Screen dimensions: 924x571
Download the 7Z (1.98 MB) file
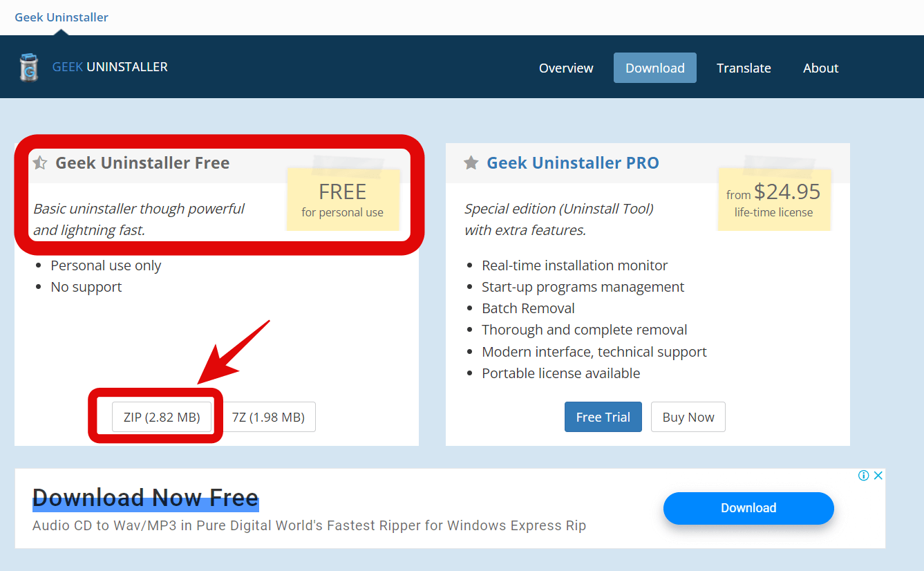tap(268, 417)
